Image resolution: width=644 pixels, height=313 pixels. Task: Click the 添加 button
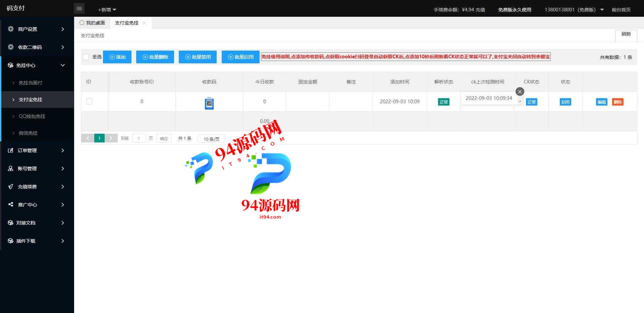(x=117, y=57)
